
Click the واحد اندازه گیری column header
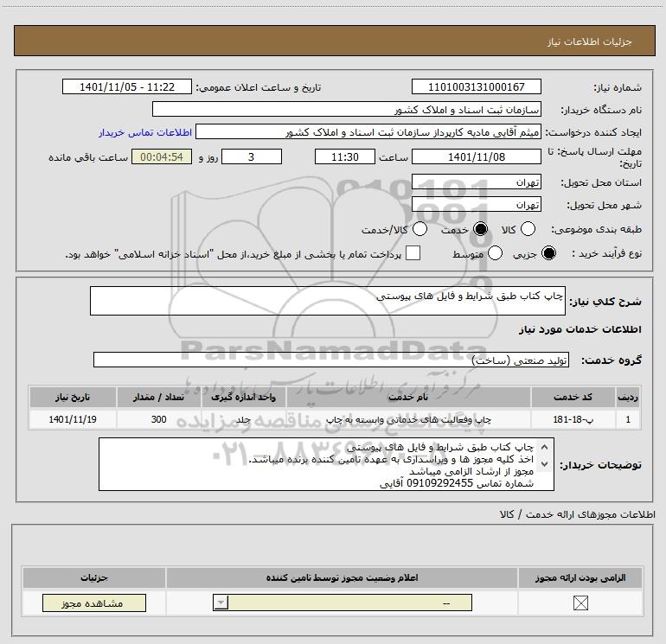click(244, 397)
